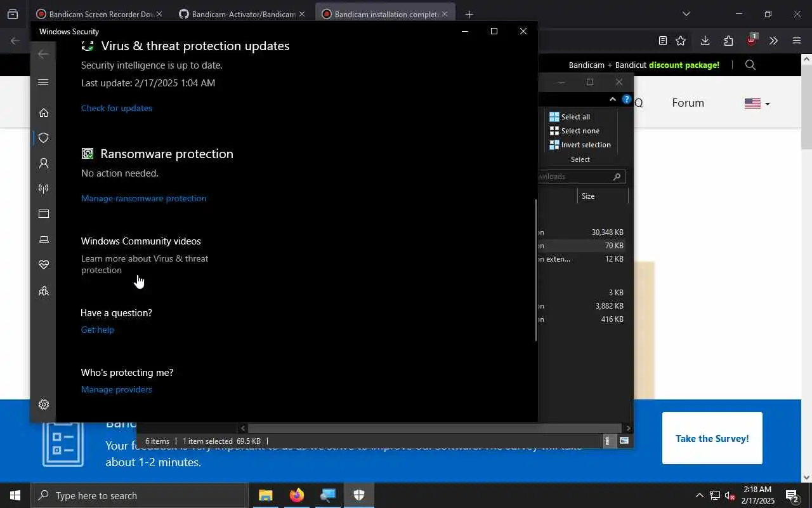
Task: Open the Manage providers link
Action: click(117, 389)
